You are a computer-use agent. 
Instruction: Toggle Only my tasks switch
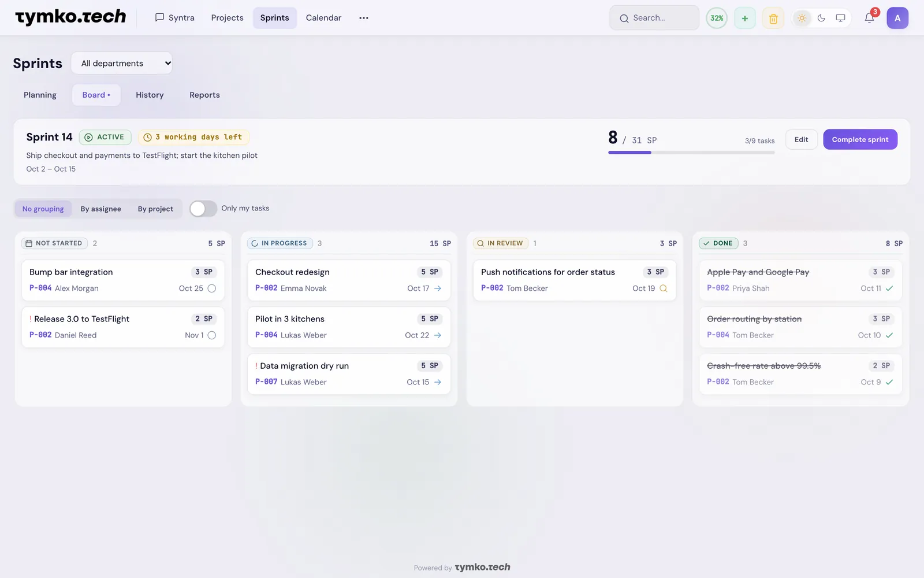203,209
